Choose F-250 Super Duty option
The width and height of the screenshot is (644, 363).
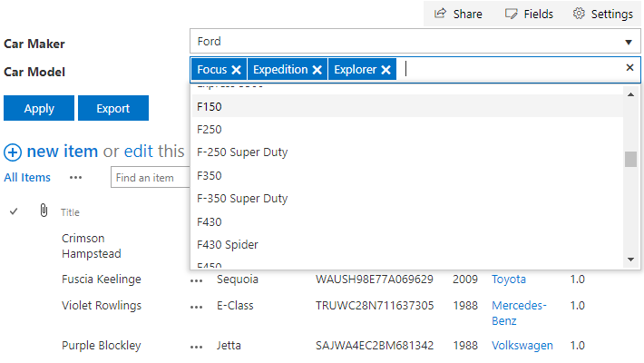tap(407, 152)
